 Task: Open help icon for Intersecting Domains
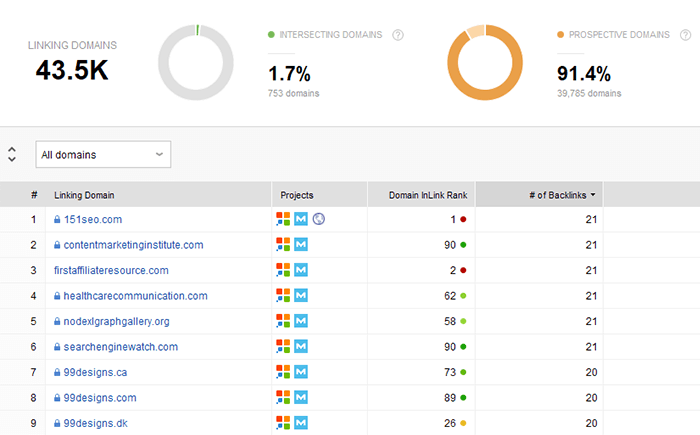coord(398,35)
